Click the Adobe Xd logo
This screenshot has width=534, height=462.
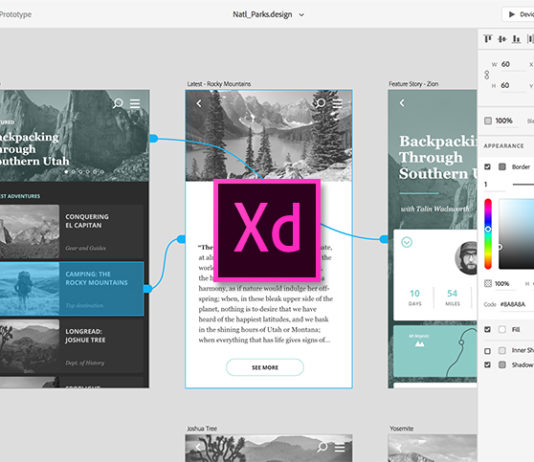pos(267,230)
